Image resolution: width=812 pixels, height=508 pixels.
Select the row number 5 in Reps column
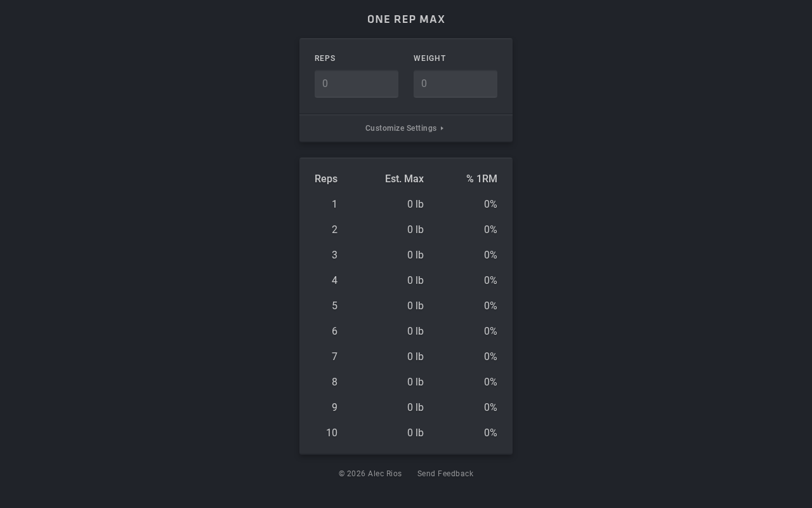point(334,306)
